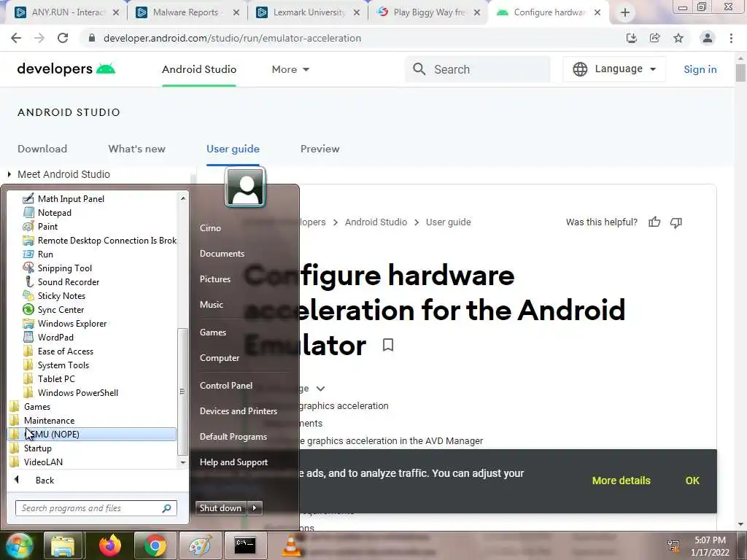
Task: Open Firefox from the taskbar
Action: tap(109, 545)
